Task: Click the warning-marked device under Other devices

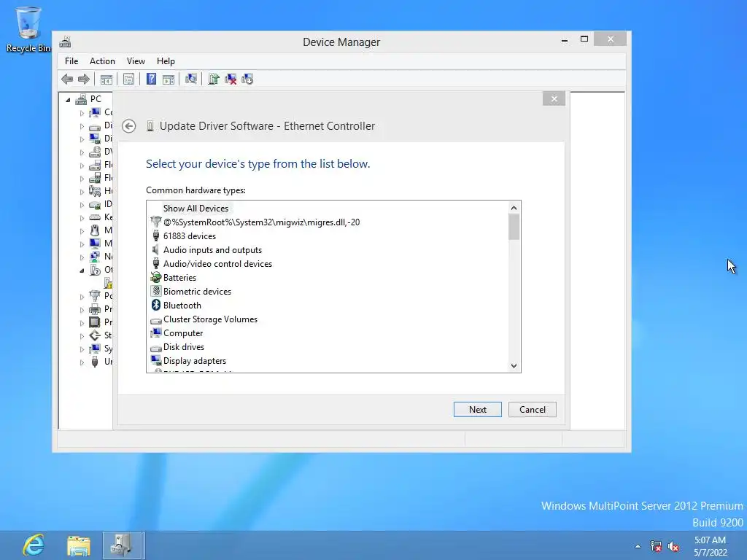Action: [108, 284]
